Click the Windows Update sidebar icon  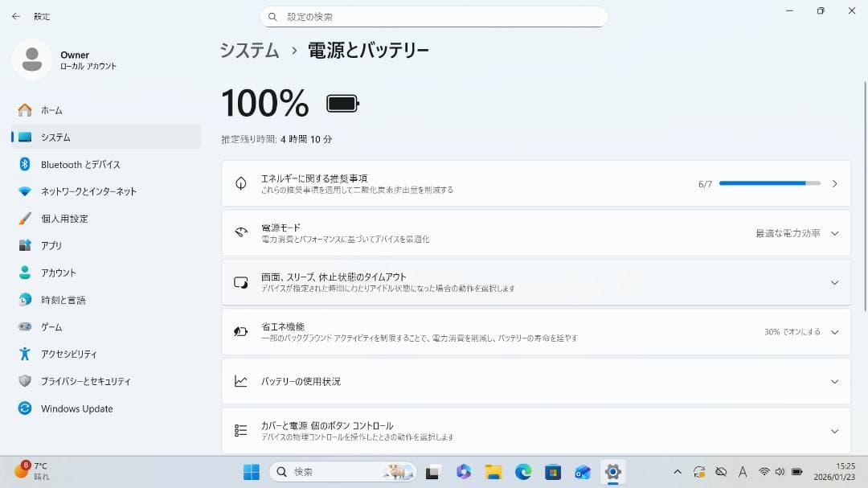(x=23, y=408)
